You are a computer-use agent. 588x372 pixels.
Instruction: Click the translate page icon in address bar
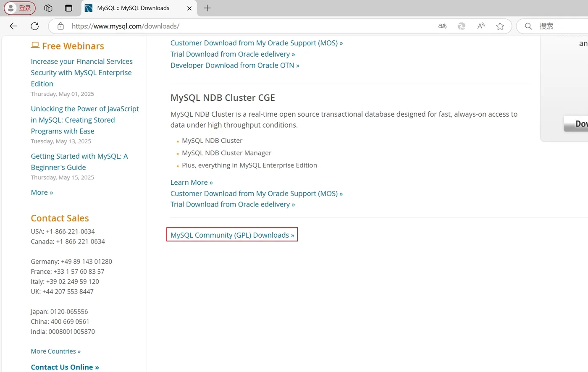coord(442,26)
